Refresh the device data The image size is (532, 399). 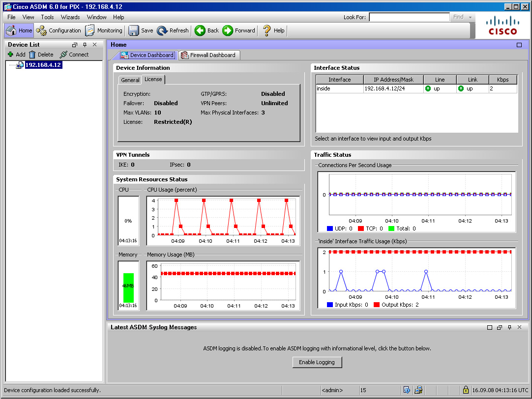173,30
